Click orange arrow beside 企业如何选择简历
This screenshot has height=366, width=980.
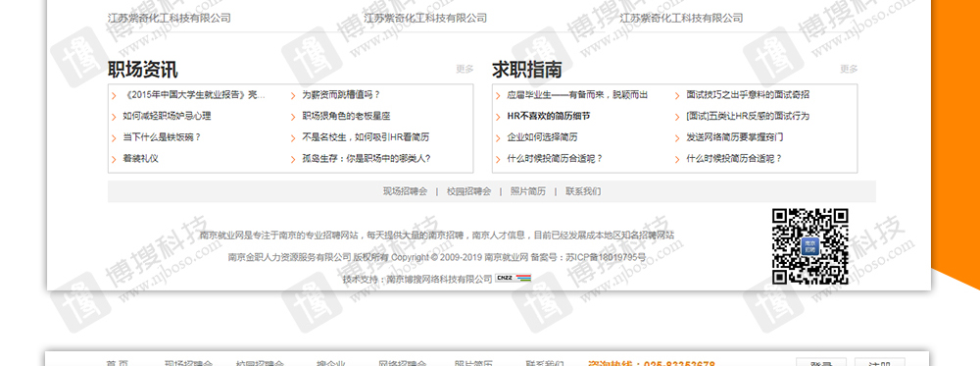[x=498, y=138]
